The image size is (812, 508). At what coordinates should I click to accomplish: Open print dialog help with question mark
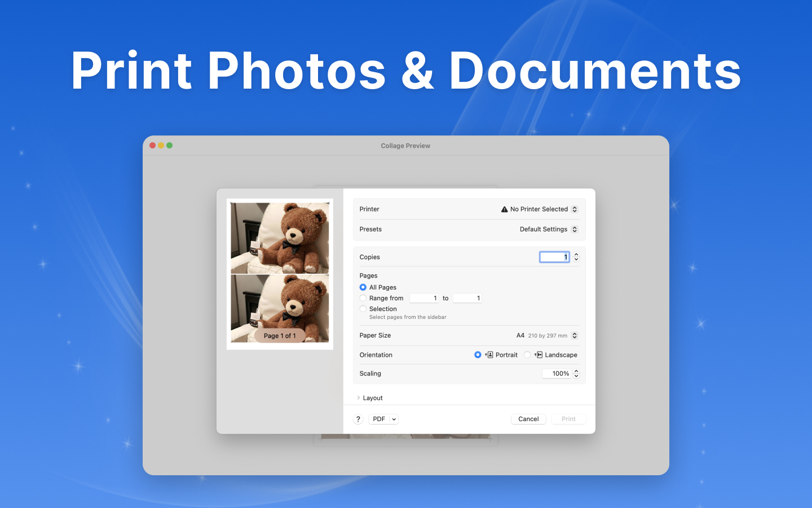tap(358, 419)
